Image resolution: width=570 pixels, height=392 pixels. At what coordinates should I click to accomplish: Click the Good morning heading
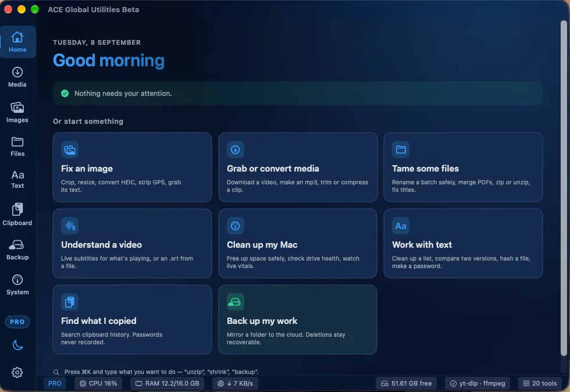pos(109,60)
